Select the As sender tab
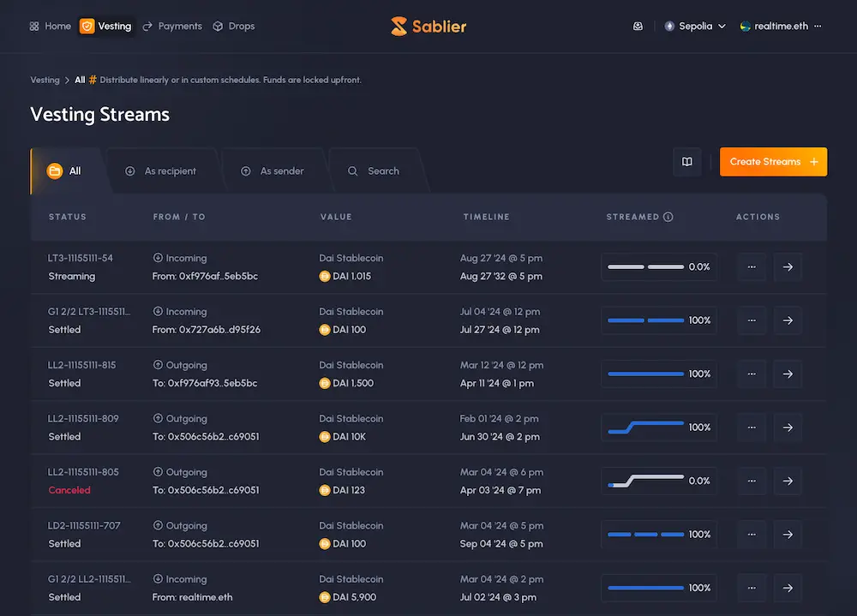Image resolution: width=857 pixels, height=616 pixels. [273, 171]
